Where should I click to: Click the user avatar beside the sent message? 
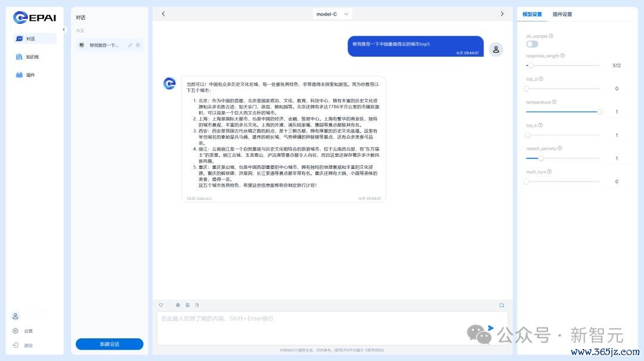496,50
